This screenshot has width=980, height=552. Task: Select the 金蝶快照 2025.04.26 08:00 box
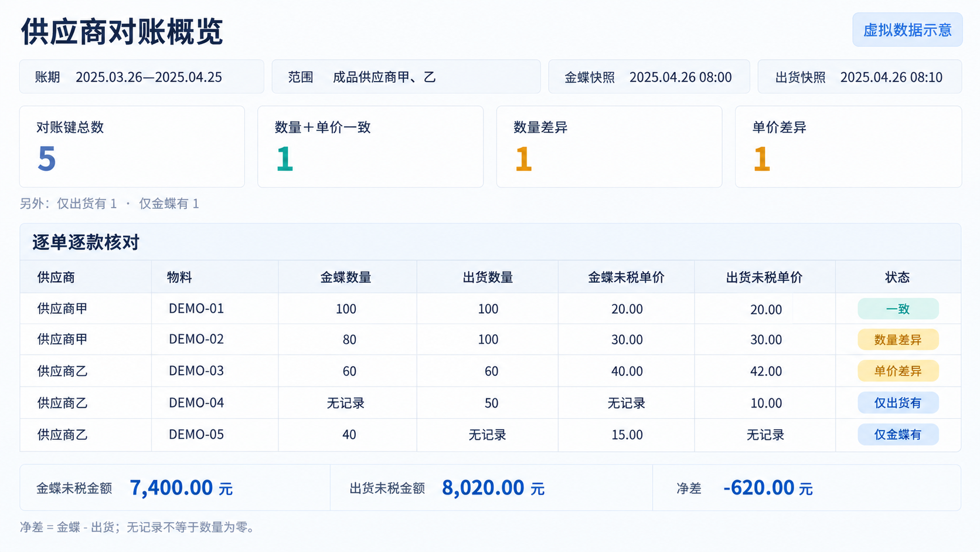click(649, 77)
